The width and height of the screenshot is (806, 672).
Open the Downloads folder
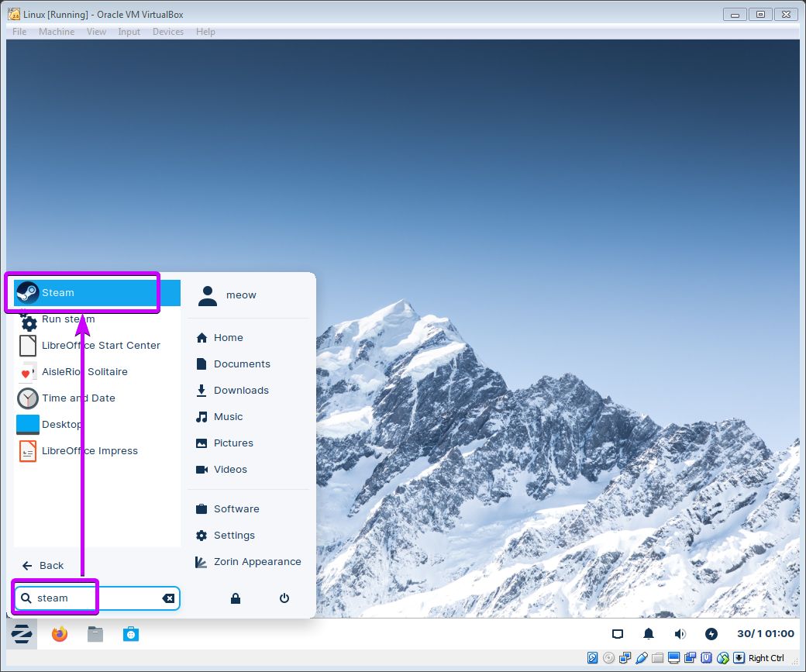232,390
